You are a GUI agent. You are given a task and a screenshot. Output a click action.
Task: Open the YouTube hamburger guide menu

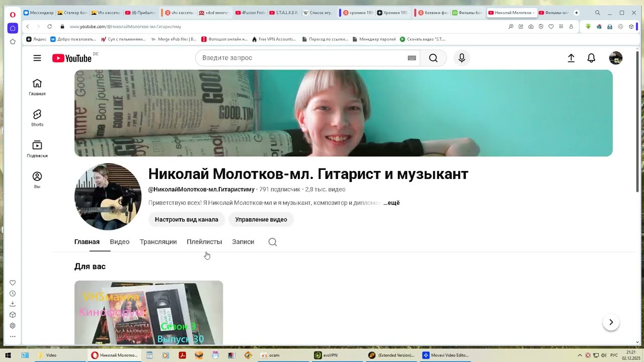[x=37, y=58]
